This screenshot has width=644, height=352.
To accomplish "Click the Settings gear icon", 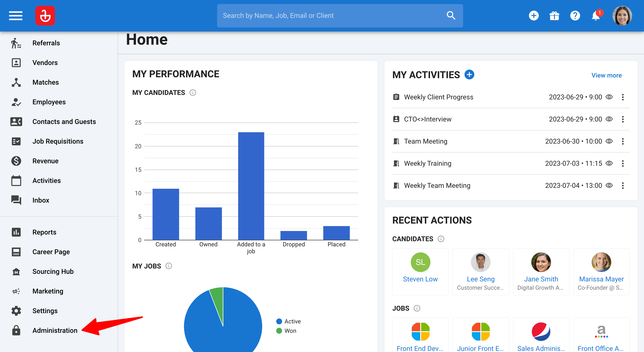I will click(x=16, y=311).
